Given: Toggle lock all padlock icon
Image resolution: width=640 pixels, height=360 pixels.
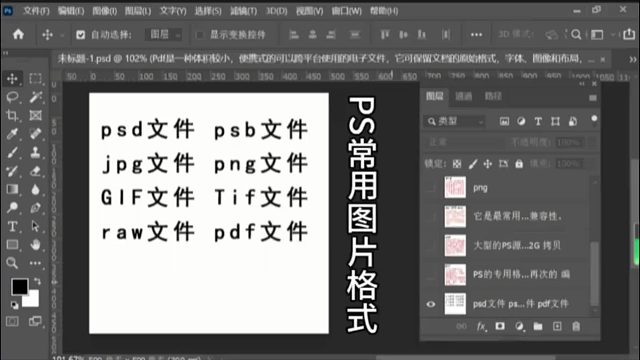Looking at the screenshot, I should pos(519,164).
